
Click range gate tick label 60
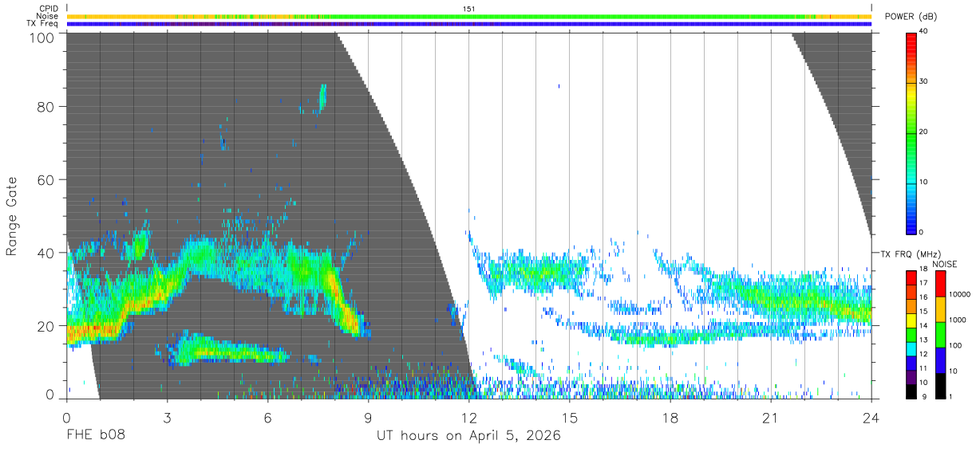click(x=46, y=179)
